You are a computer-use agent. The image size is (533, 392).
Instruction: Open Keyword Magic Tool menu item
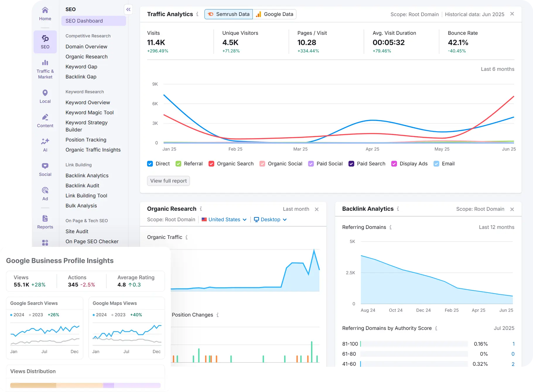[90, 112]
